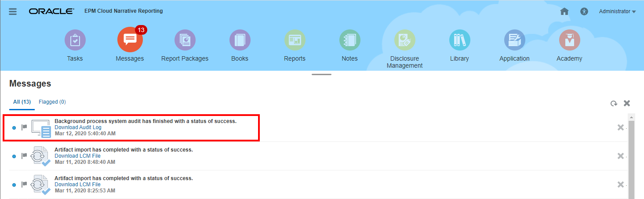Delete the 8:25:53 AM artifact import message

621,185
